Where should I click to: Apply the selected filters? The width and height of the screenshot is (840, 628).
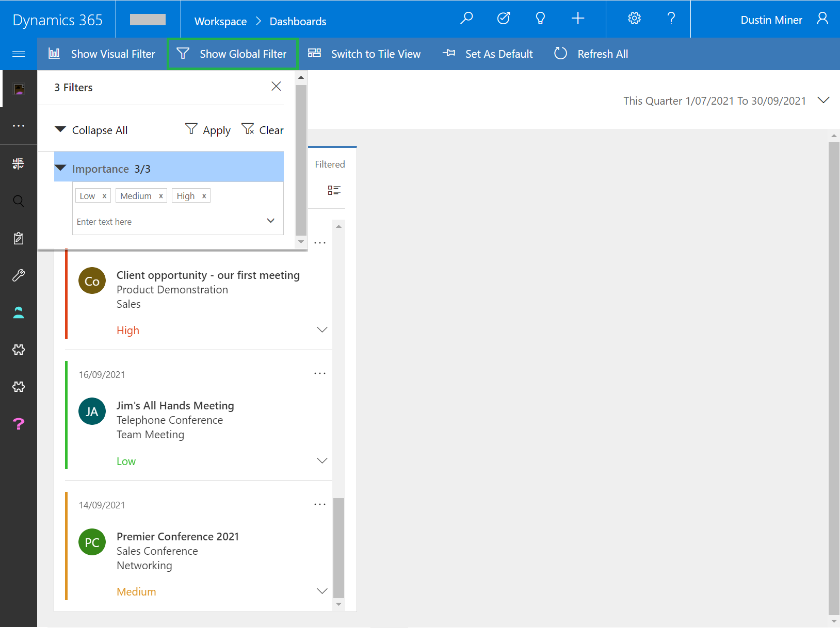[208, 130]
